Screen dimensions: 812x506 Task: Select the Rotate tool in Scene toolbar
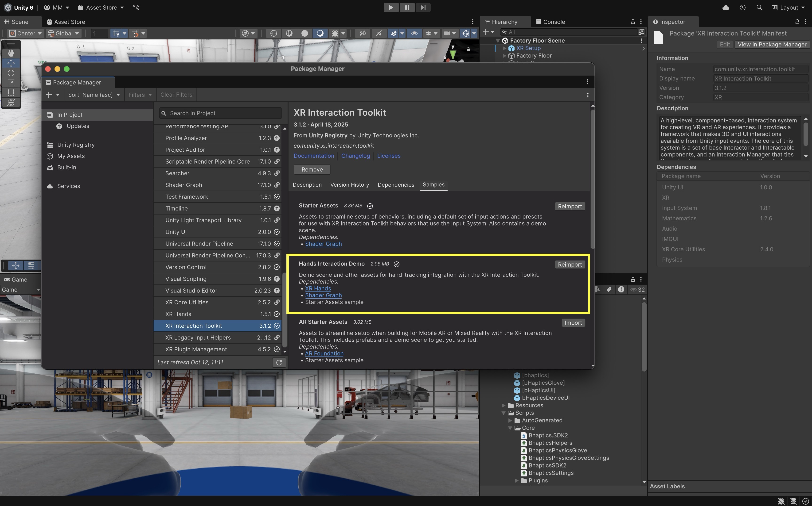click(11, 73)
